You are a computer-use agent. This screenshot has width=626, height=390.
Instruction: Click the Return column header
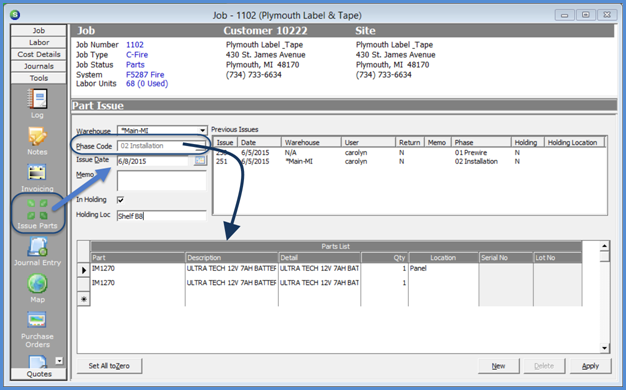point(409,142)
